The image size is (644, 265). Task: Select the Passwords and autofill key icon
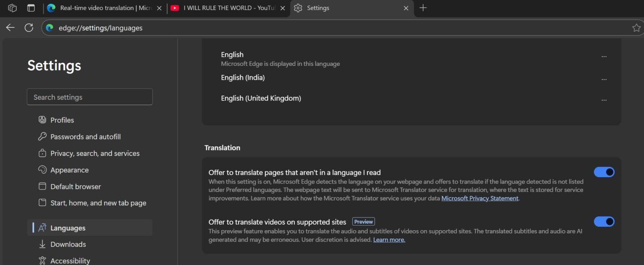point(42,136)
